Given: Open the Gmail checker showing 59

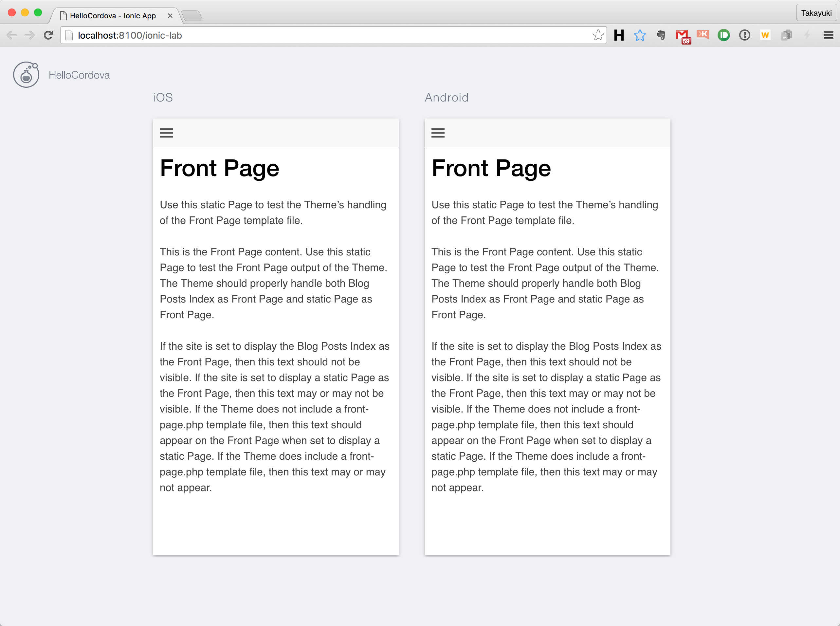Looking at the screenshot, I should [x=683, y=36].
